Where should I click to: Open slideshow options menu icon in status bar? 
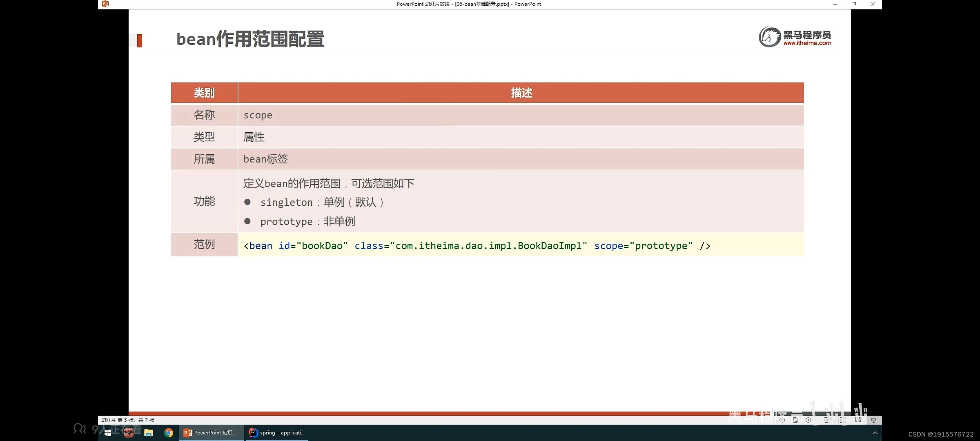tap(795, 420)
